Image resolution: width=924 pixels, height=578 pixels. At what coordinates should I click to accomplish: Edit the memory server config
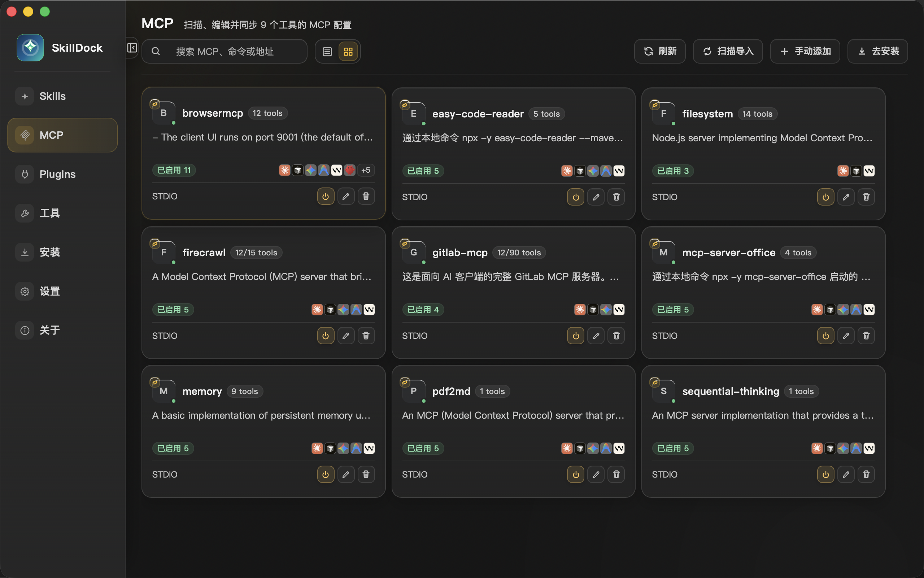[x=345, y=474]
